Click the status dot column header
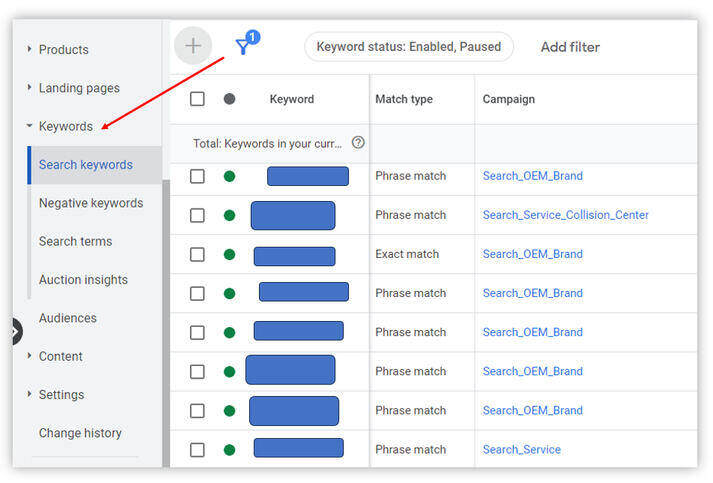The width and height of the screenshot is (713, 483). 230,99
